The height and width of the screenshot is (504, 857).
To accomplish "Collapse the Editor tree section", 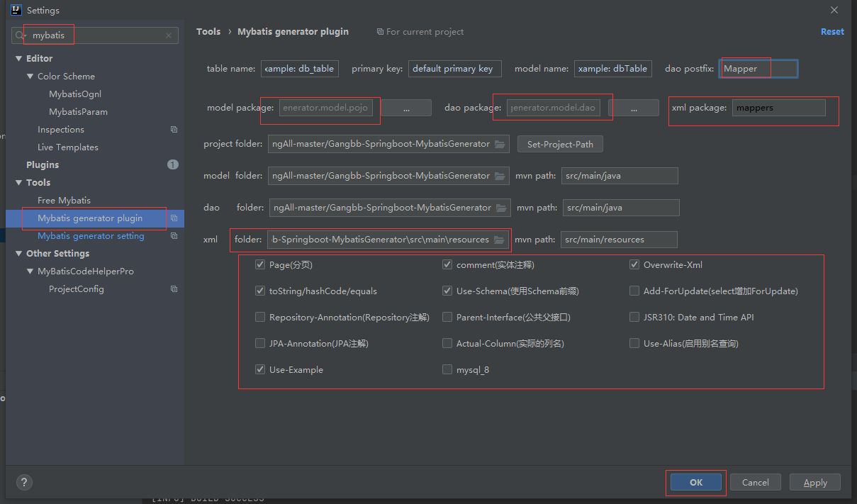I will [19, 59].
